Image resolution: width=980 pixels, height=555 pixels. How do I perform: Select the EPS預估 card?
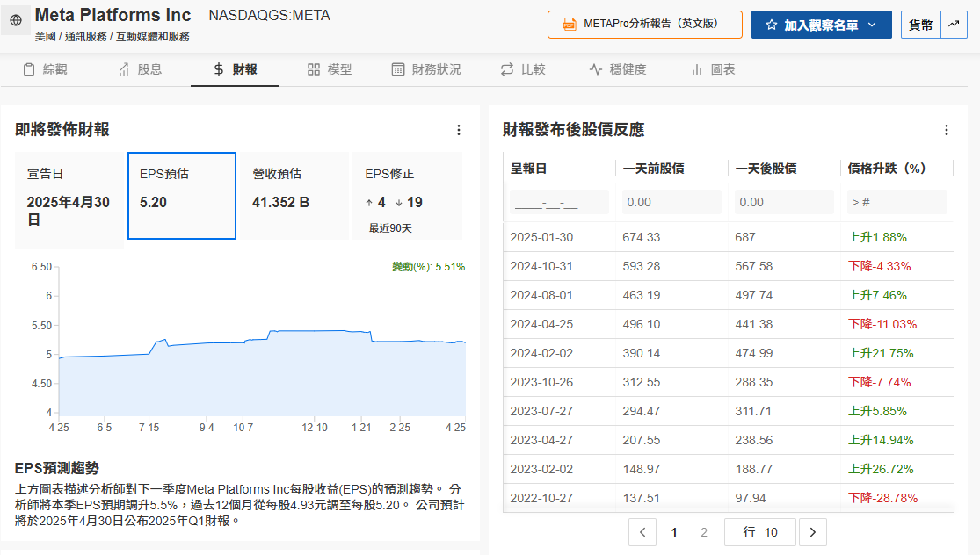[x=182, y=196]
